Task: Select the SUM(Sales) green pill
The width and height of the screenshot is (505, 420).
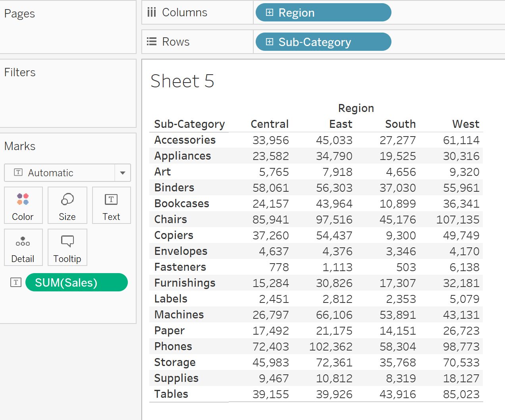Action: pos(77,282)
